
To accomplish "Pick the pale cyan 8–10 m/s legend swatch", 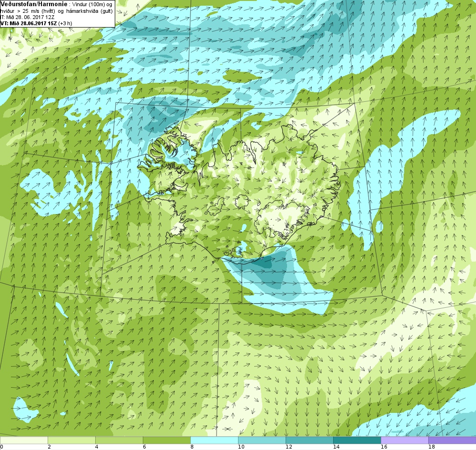I will (214, 440).
